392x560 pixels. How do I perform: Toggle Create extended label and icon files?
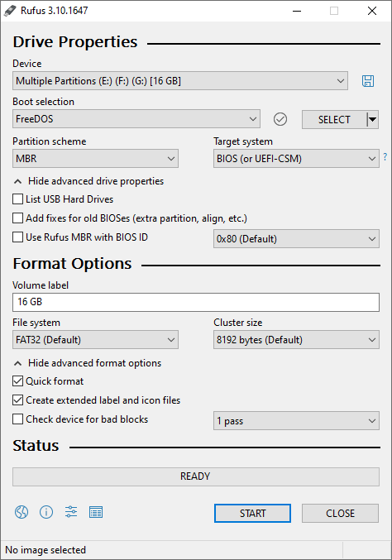(18, 400)
